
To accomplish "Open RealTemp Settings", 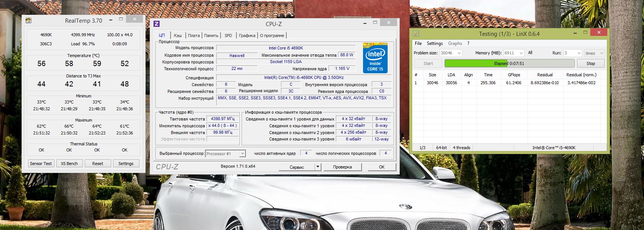I will (x=126, y=164).
